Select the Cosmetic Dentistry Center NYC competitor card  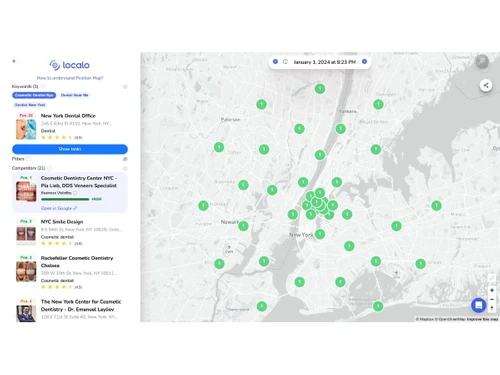(x=70, y=193)
